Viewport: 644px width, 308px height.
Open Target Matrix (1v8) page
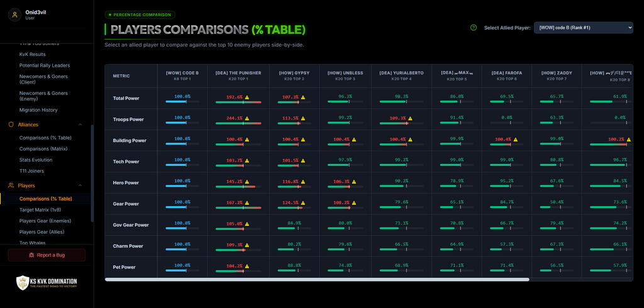40,210
